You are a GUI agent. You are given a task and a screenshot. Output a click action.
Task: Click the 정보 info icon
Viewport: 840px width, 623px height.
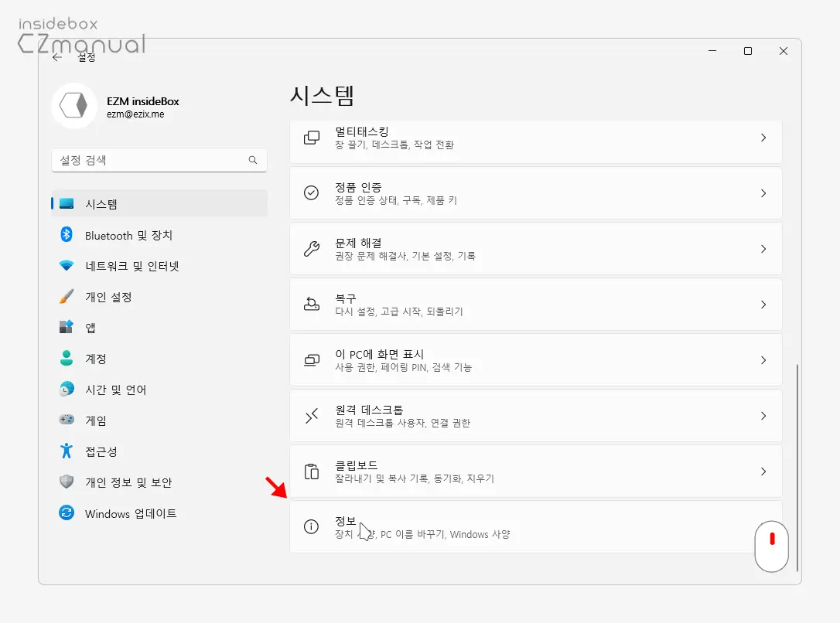311,526
